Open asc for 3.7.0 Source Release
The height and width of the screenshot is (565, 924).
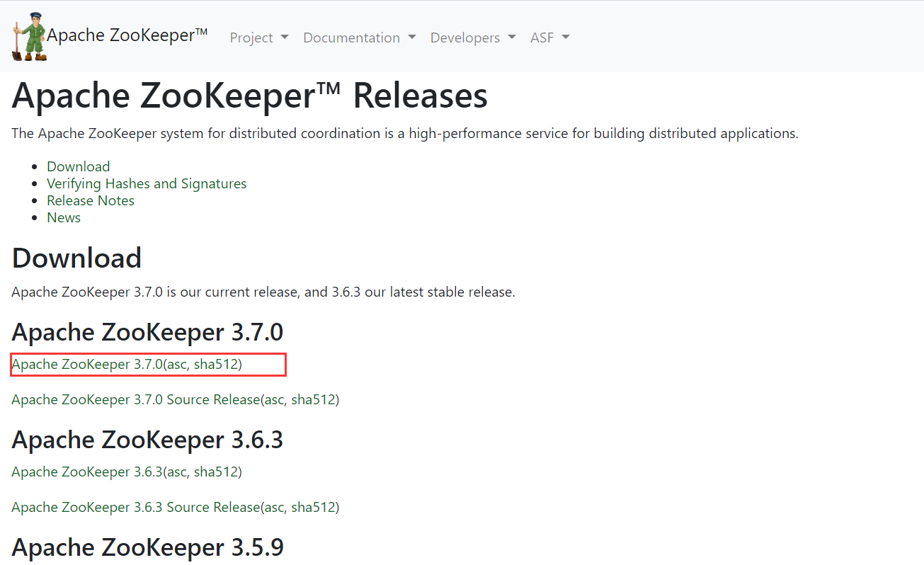click(275, 400)
